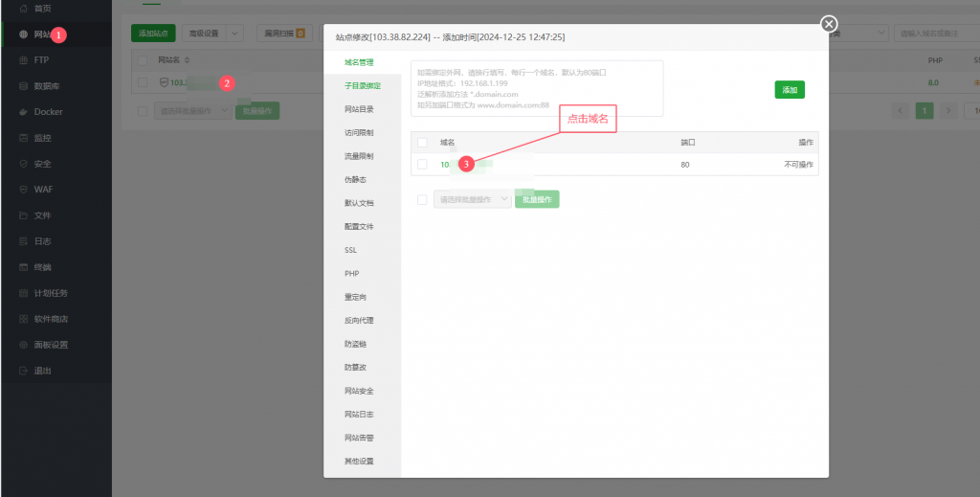Click the 漏洞扫描 button

[x=284, y=34]
